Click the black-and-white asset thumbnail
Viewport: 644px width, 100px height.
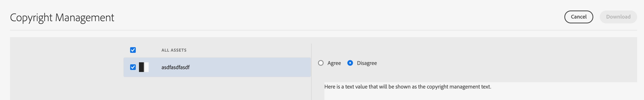point(143,67)
